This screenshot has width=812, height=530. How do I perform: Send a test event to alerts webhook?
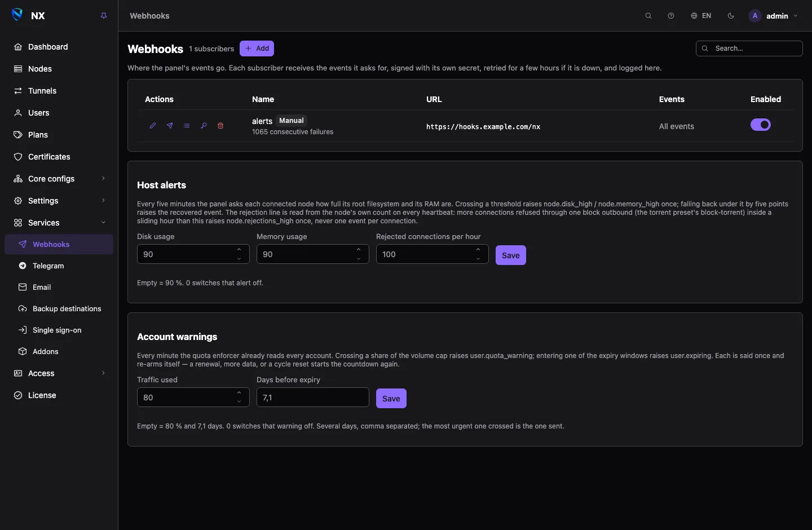(x=170, y=126)
